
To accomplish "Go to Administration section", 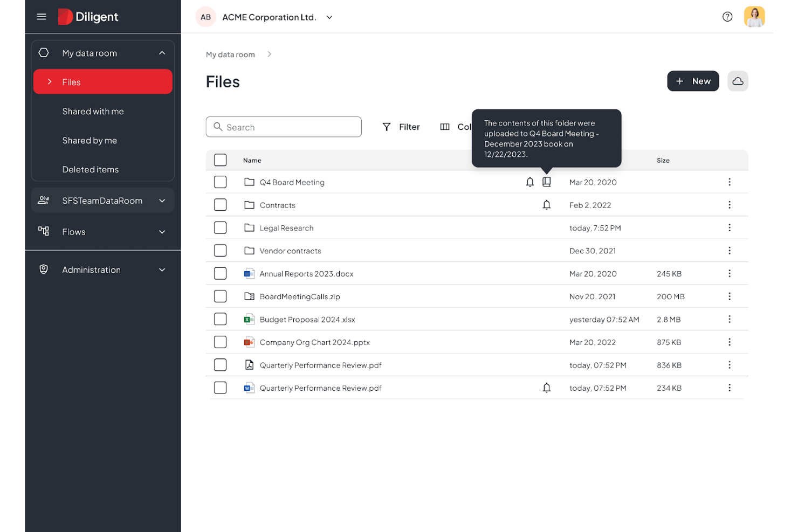I will tap(91, 270).
